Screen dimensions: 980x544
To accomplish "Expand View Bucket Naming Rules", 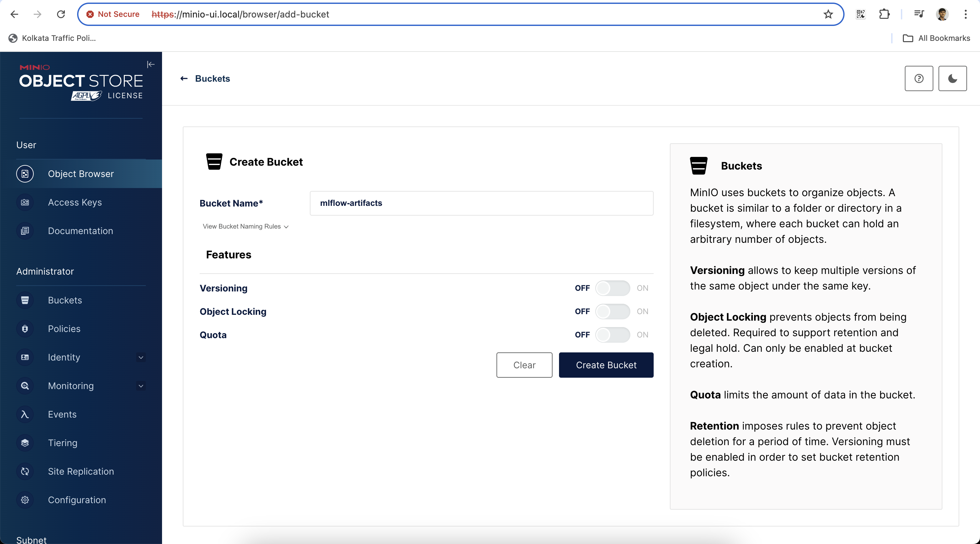I will (245, 226).
